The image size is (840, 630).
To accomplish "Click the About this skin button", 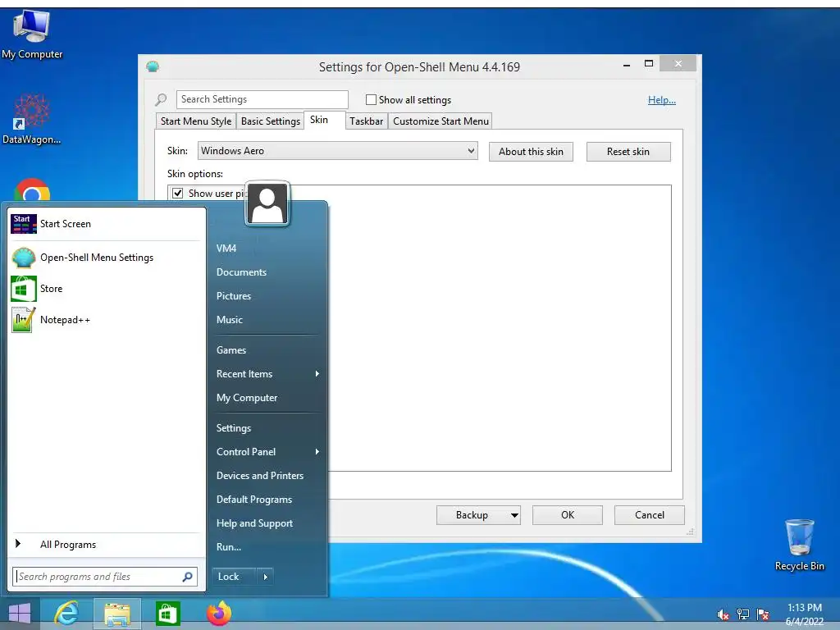I will (531, 152).
